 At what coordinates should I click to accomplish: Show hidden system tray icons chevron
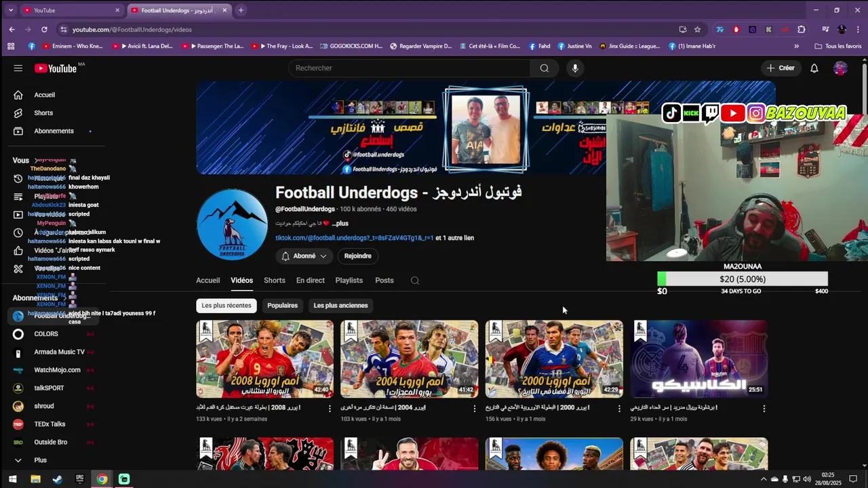pyautogui.click(x=764, y=479)
